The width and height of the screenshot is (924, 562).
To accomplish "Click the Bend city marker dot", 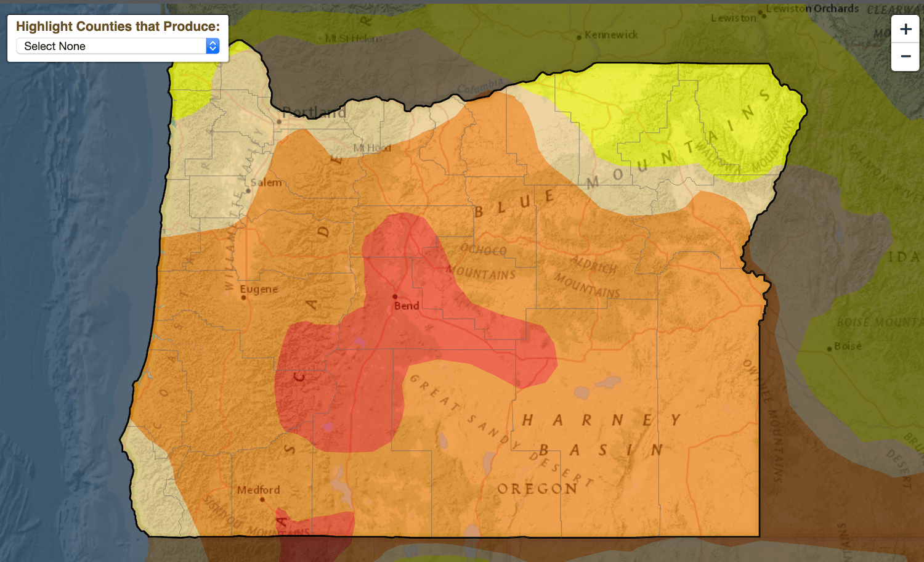I will pos(395,296).
